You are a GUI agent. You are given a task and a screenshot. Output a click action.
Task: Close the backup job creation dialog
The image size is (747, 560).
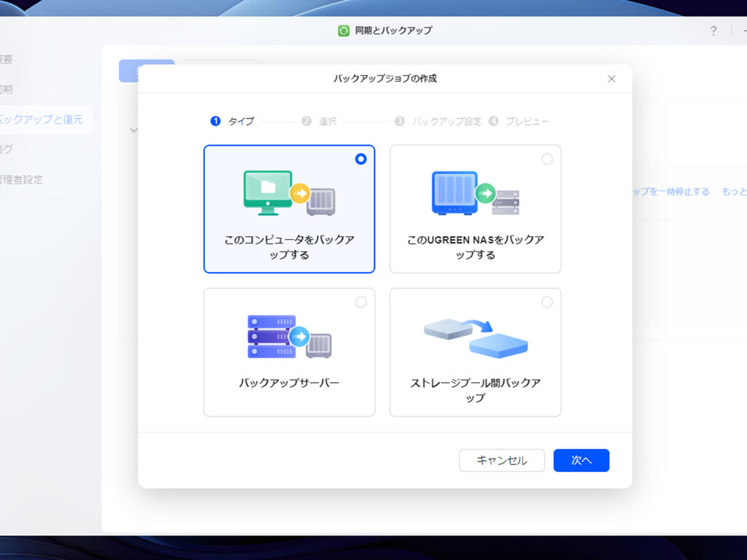612,79
